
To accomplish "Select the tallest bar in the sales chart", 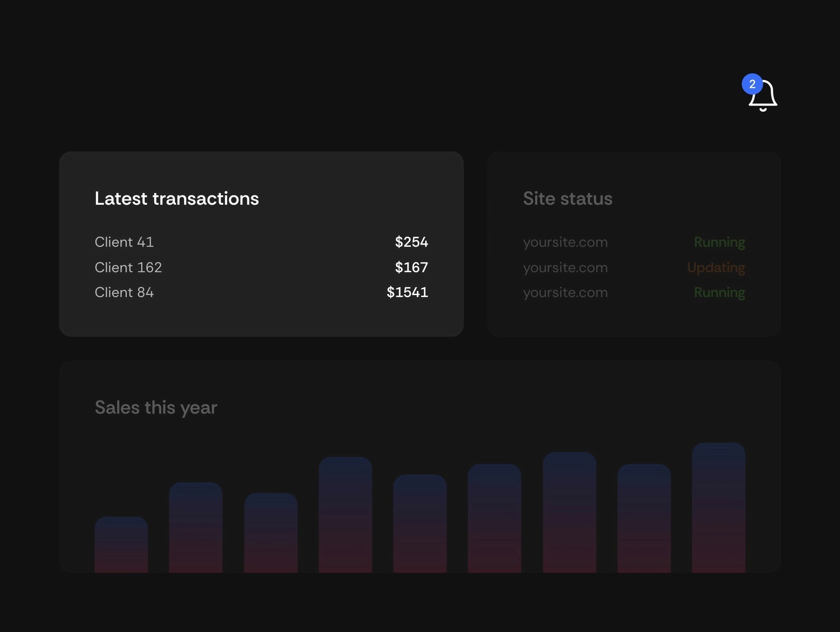I will (718, 505).
